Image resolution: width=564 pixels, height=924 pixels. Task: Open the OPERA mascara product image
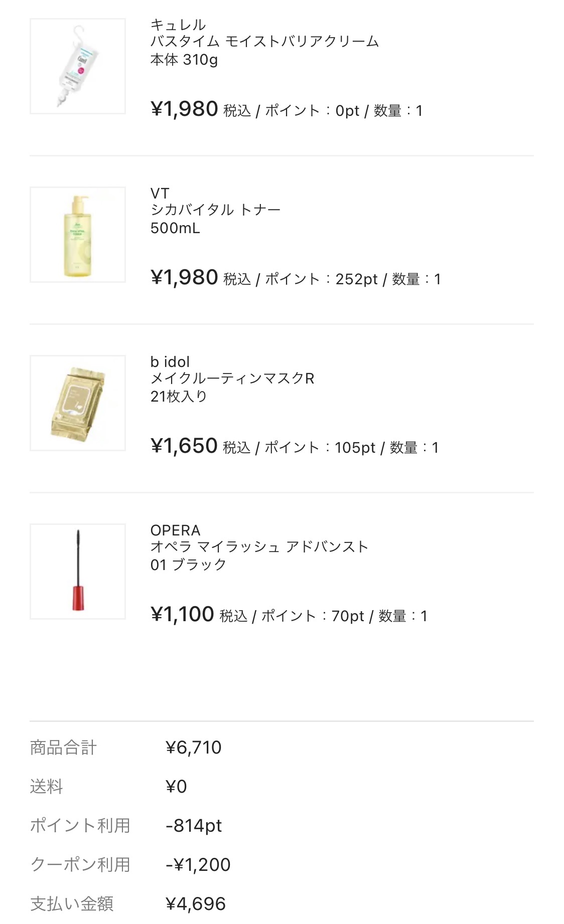(x=78, y=572)
